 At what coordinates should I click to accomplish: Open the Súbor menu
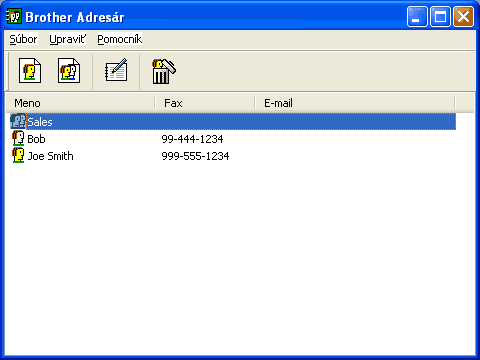click(23, 39)
